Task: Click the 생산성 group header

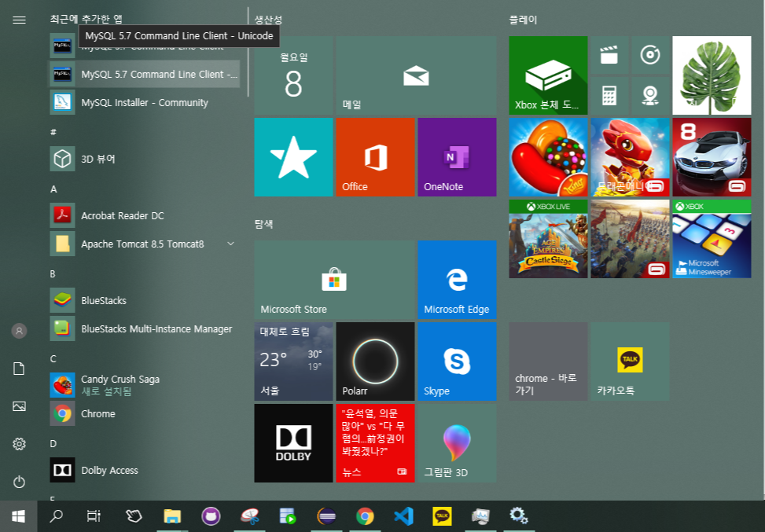Action: point(268,20)
